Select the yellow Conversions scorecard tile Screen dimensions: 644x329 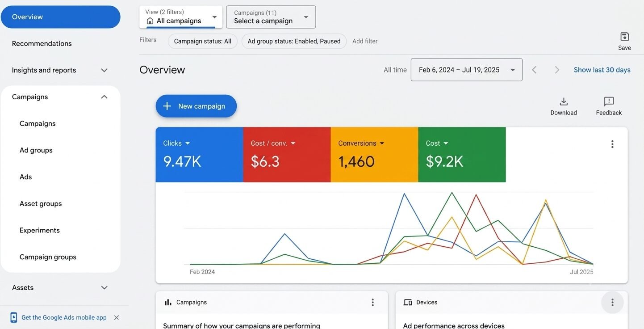[x=374, y=155]
